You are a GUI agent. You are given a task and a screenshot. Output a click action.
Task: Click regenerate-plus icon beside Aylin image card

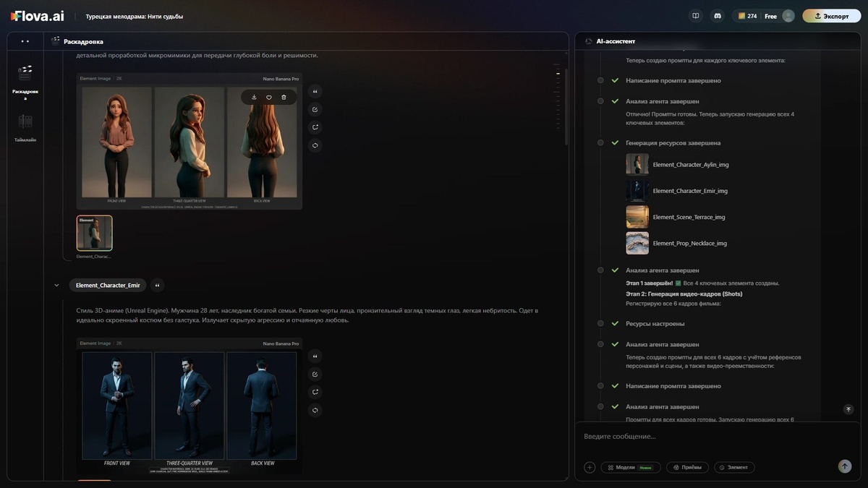(x=315, y=127)
